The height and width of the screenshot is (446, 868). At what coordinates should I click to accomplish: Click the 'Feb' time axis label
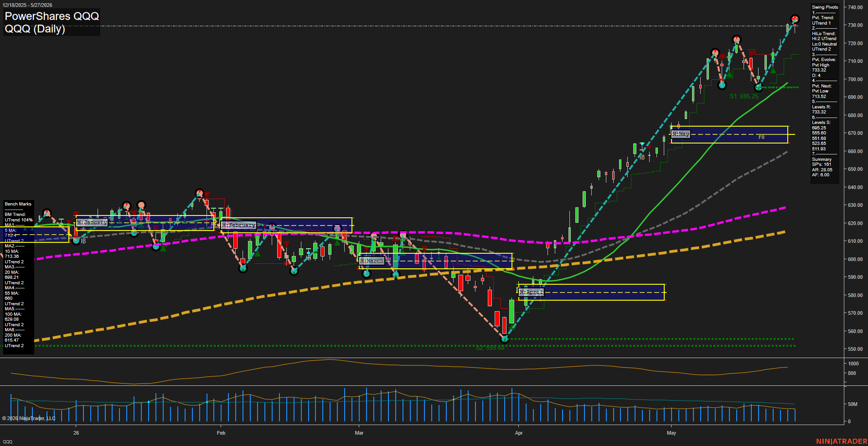[221, 433]
